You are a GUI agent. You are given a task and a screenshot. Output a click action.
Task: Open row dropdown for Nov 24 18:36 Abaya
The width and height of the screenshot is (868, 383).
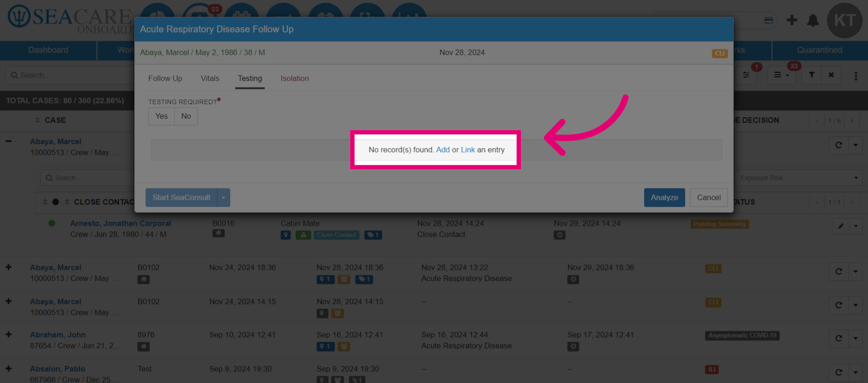coord(855,271)
